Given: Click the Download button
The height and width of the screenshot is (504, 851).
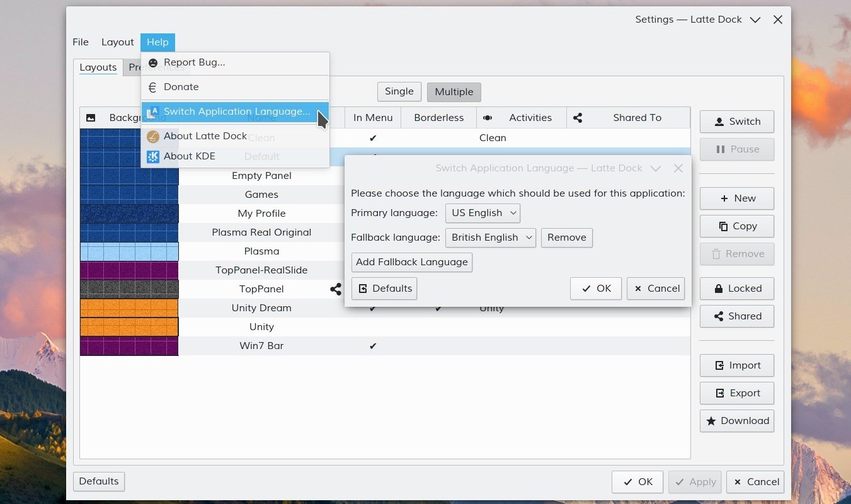Looking at the screenshot, I should (737, 421).
